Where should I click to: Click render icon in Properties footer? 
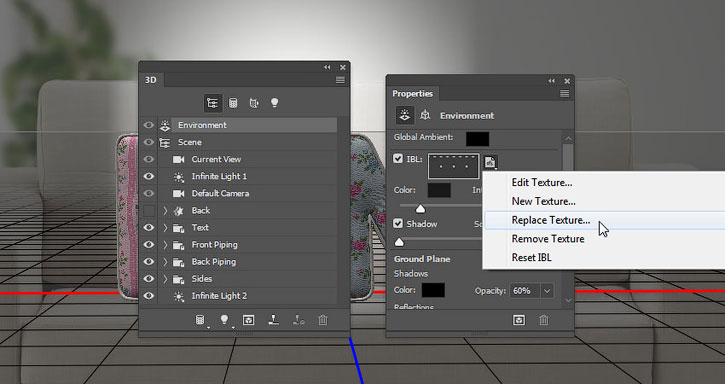(x=519, y=320)
